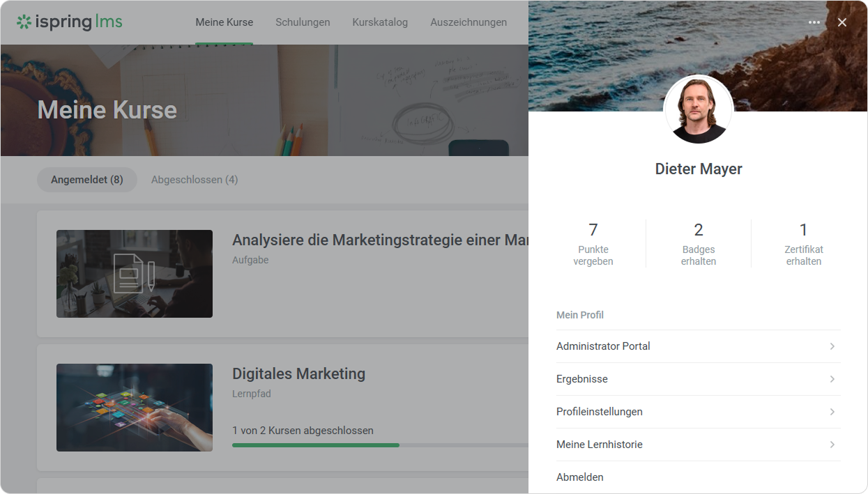Click the chevron next to Meine Lernhistorie
Screen dimensions: 868x494
coord(832,445)
